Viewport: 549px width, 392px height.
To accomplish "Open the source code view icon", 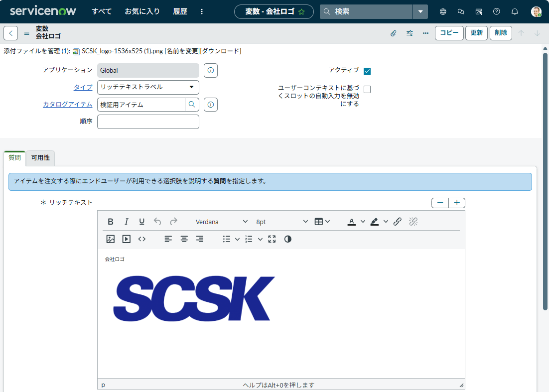I will click(142, 239).
